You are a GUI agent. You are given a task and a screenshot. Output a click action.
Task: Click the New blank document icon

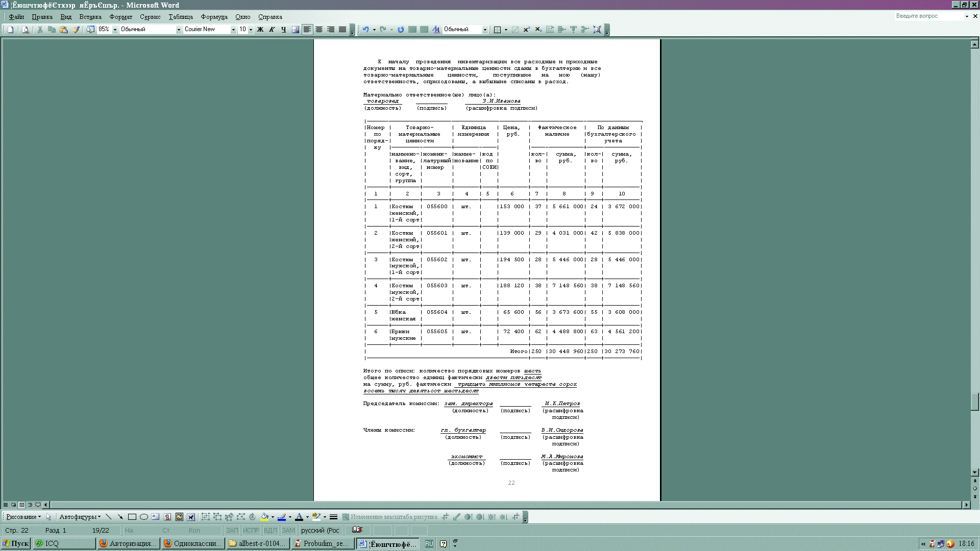coord(10,30)
